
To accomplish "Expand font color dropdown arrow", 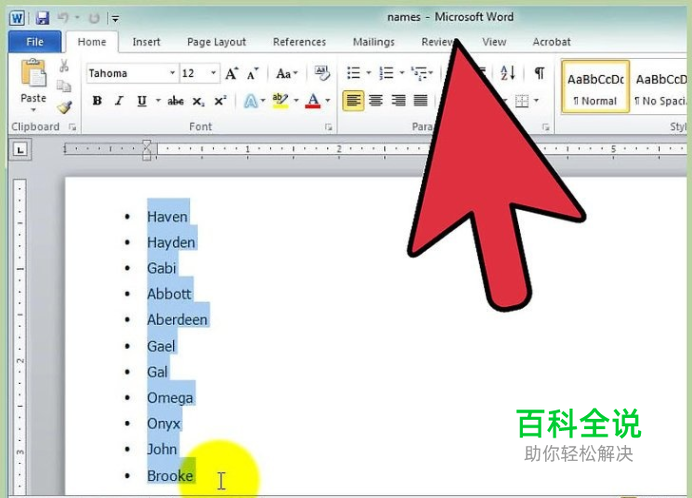I will (327, 101).
